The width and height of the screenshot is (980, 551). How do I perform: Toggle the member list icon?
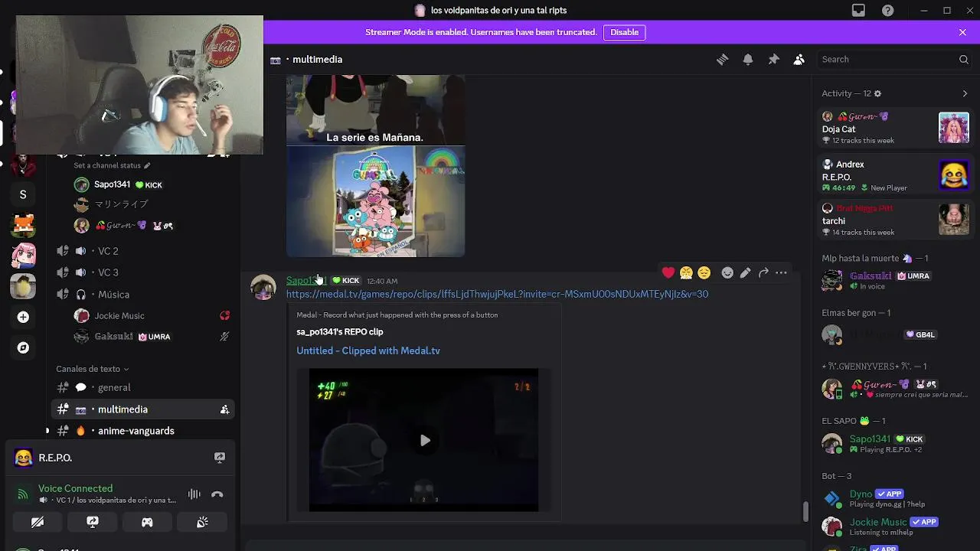799,60
